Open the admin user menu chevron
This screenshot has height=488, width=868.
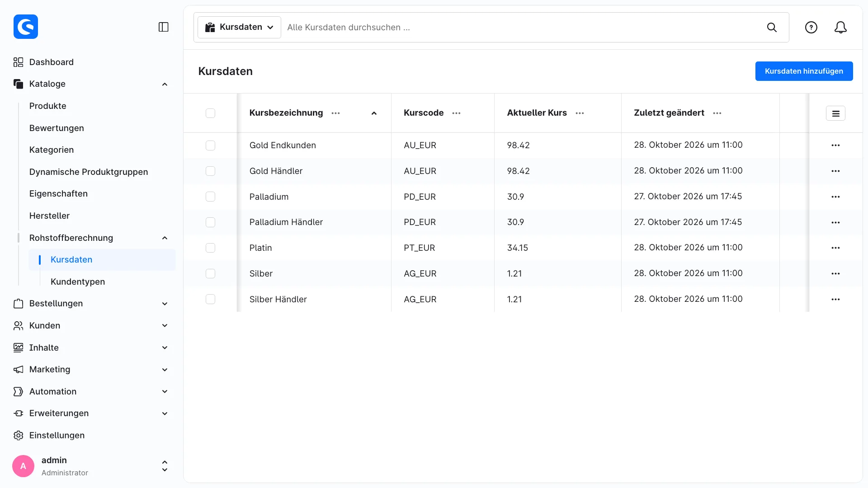coord(165,466)
